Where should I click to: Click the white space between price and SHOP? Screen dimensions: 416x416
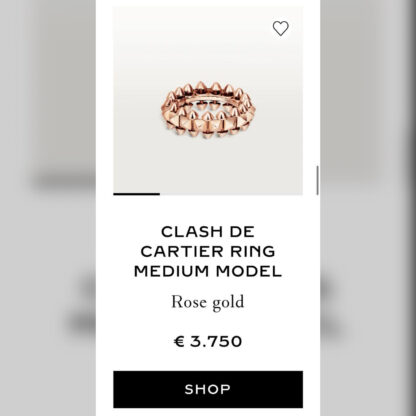[208, 360]
